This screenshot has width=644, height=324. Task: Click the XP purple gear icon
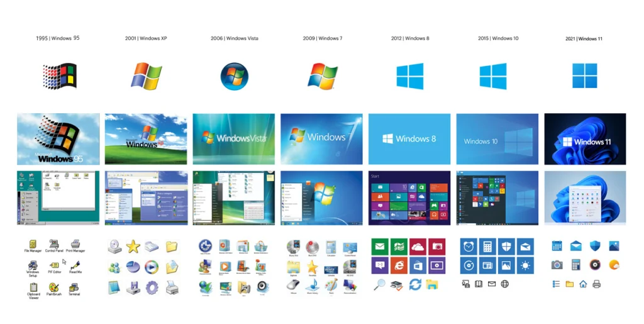(x=152, y=288)
